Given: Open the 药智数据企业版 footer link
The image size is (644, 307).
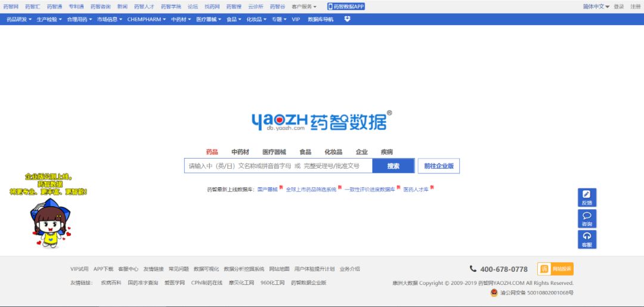Looking at the screenshot, I should click(308, 283).
